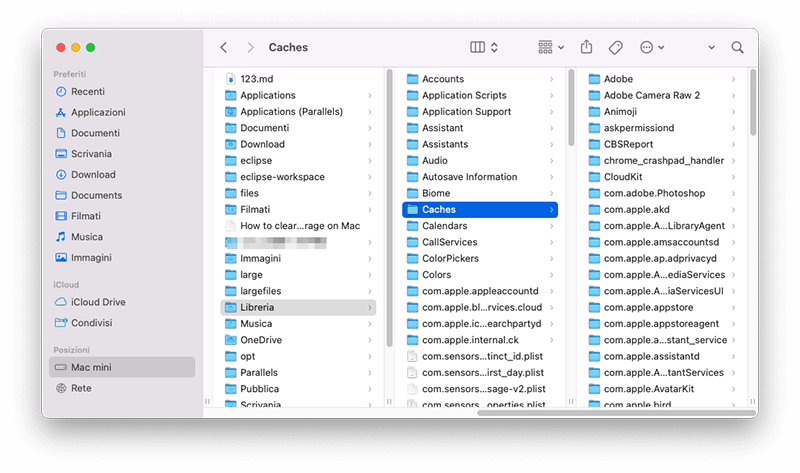800x473 pixels.
Task: Expand the CBSReport row chevron
Action: [x=733, y=144]
